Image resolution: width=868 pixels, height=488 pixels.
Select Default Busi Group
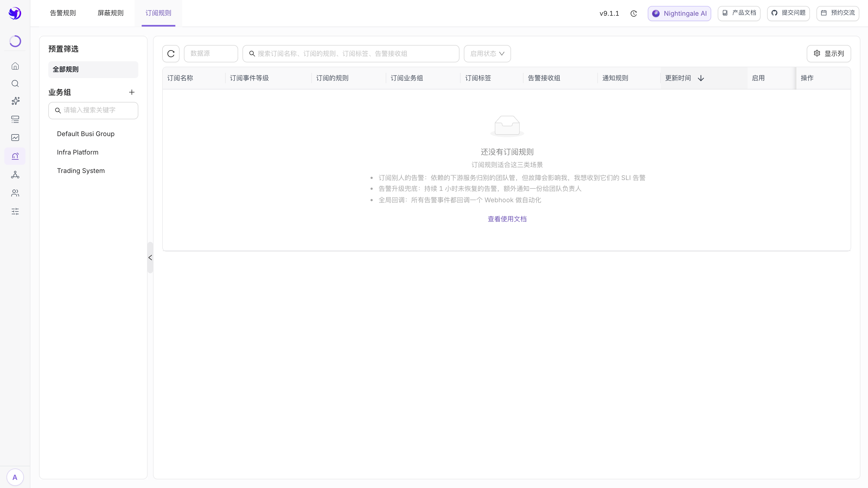(86, 134)
